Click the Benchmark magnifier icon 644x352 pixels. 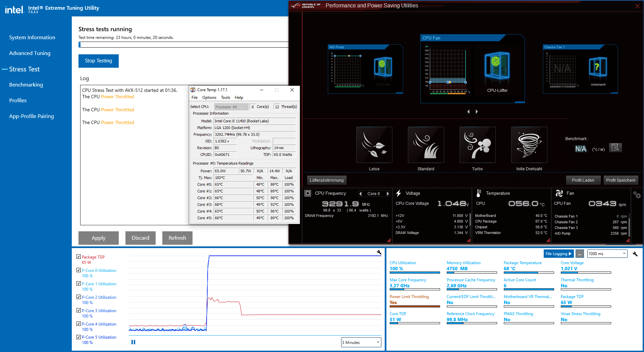pos(615,148)
